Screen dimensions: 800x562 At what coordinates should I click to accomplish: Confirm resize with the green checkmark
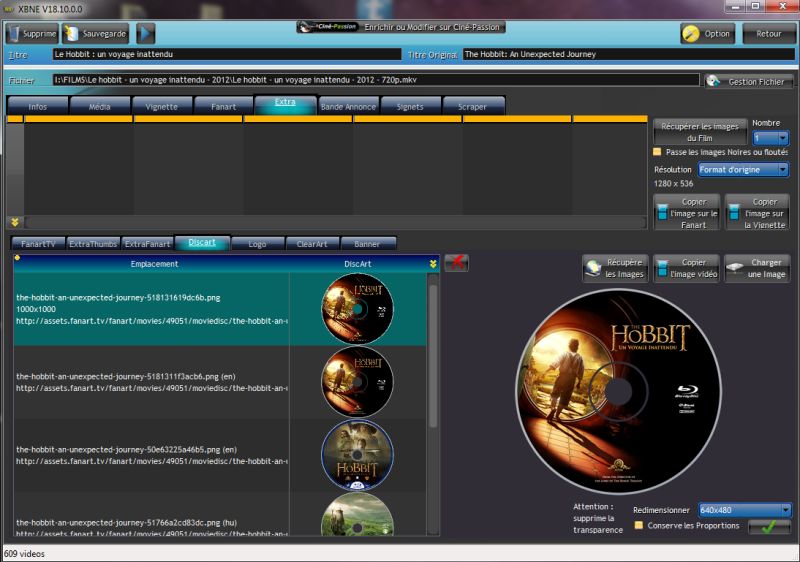click(x=769, y=527)
